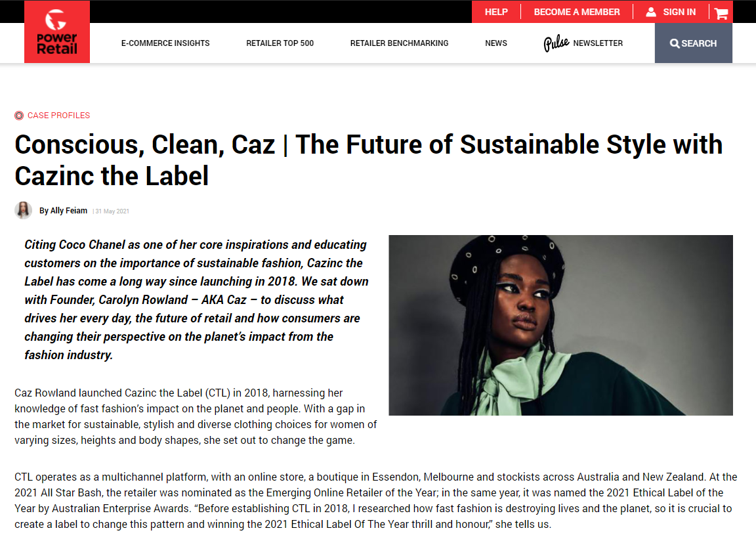Open the News menu item
Screen dimensions: 756x543
(496, 43)
